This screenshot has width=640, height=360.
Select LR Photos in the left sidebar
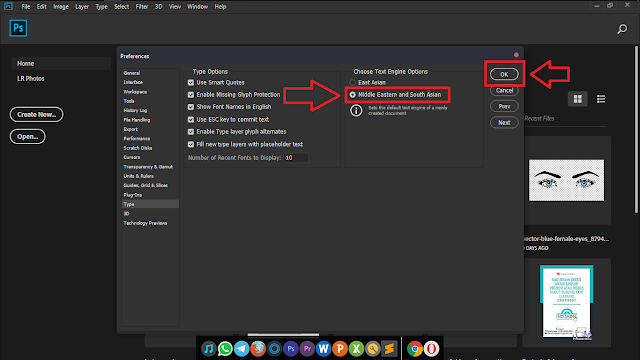[31, 78]
